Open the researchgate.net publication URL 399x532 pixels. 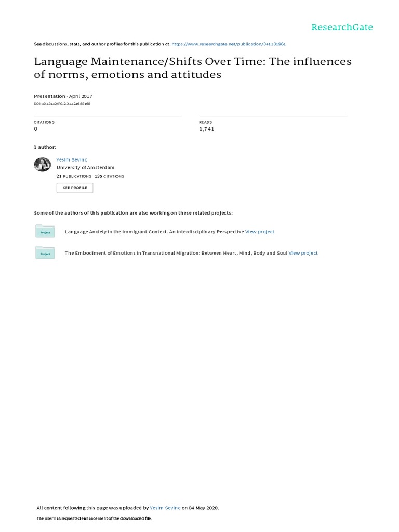(x=228, y=44)
